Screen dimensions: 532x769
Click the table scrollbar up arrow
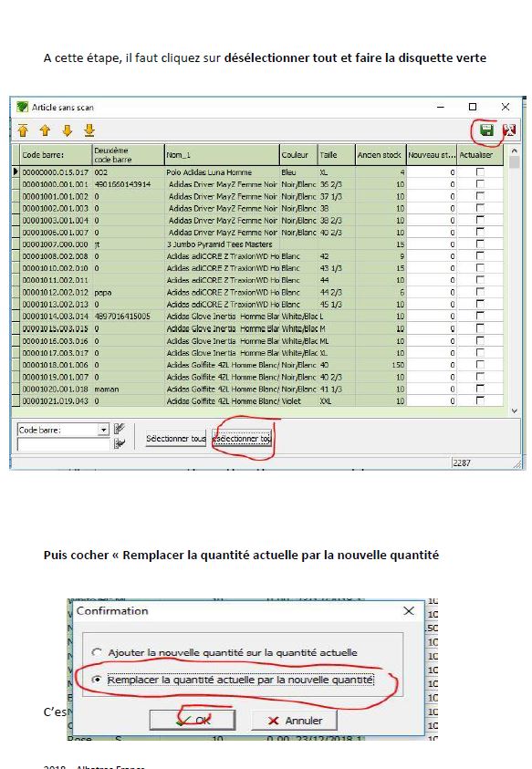514,151
